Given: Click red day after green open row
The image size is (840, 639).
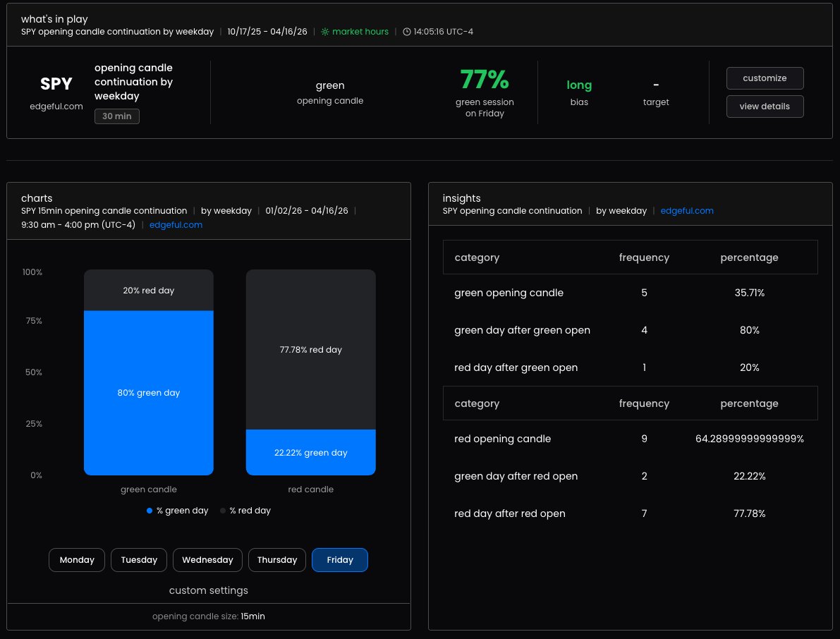Looking at the screenshot, I should pyautogui.click(x=630, y=368).
